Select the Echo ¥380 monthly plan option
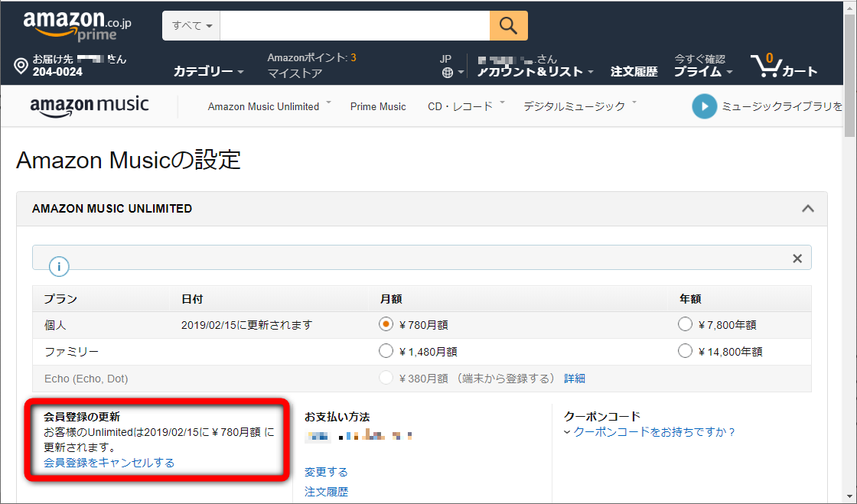The image size is (857, 504). click(386, 377)
